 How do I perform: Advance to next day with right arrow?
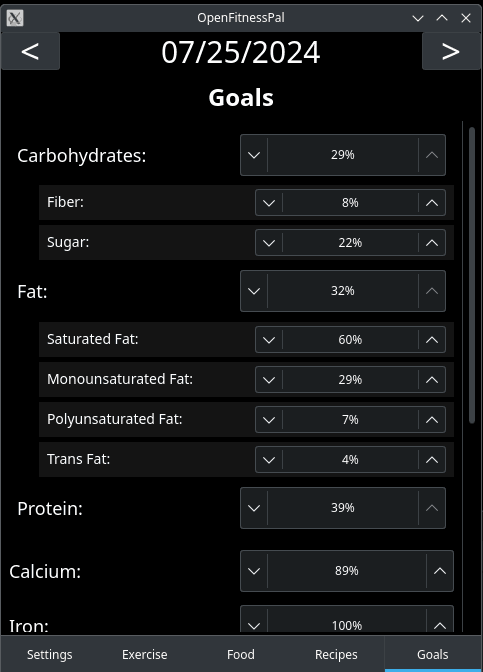tap(451, 51)
